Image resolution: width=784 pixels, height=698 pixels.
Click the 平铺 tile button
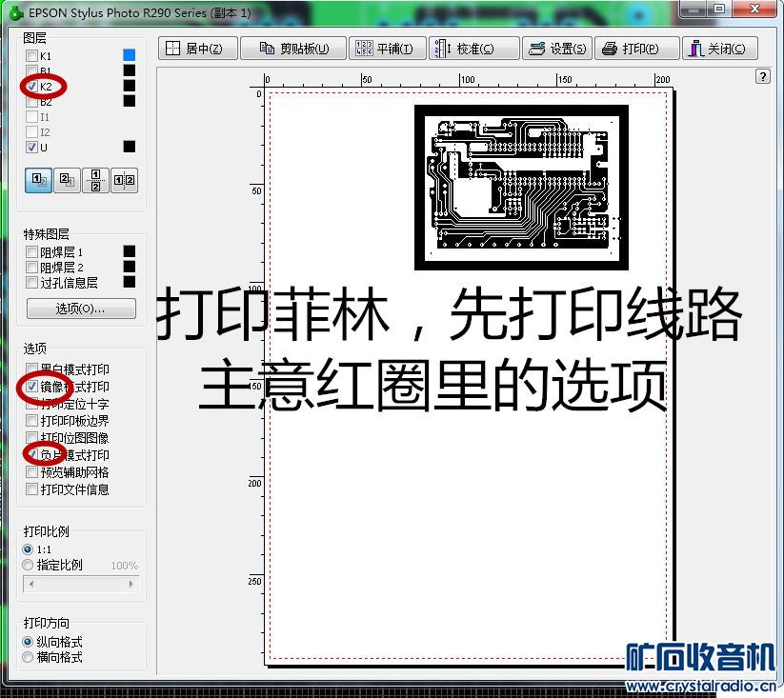pyautogui.click(x=388, y=49)
